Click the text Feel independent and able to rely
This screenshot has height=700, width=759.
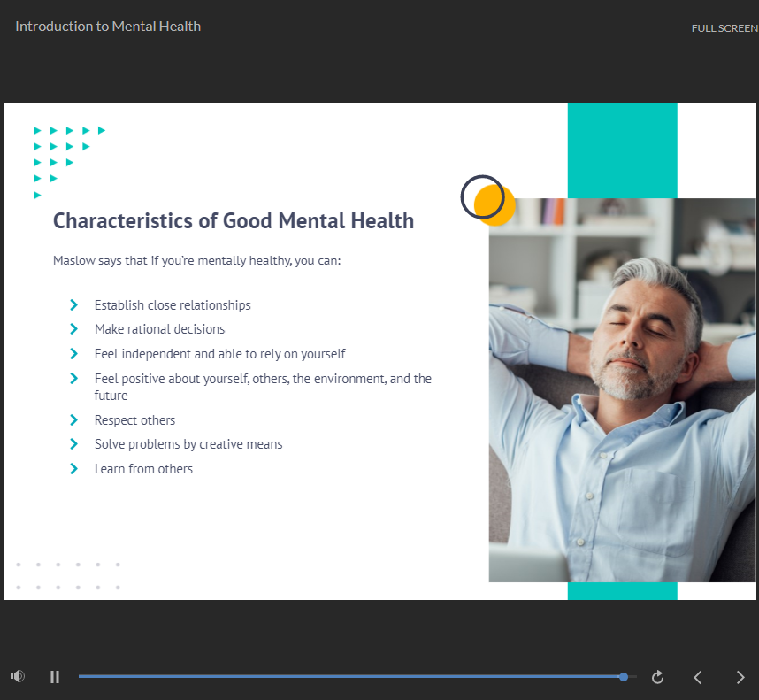(219, 354)
